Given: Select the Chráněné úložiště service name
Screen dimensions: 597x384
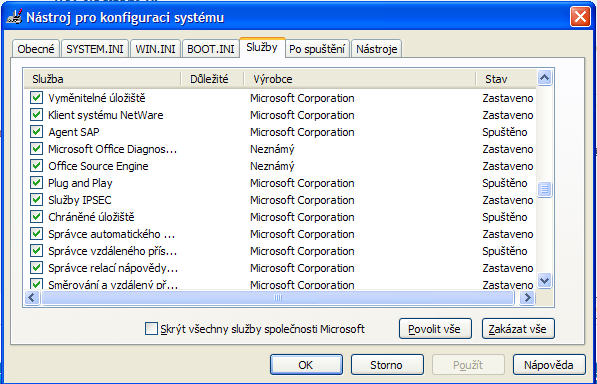Looking at the screenshot, I should pos(91,217).
